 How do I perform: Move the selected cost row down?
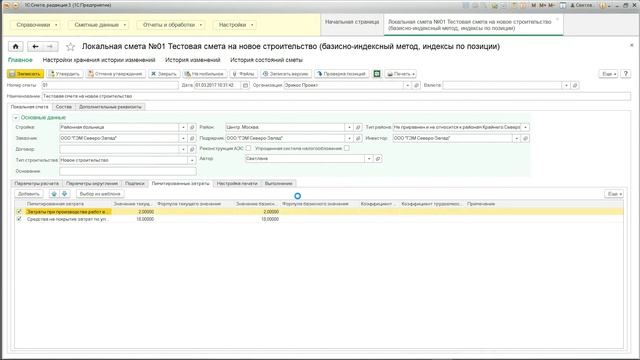64,194
